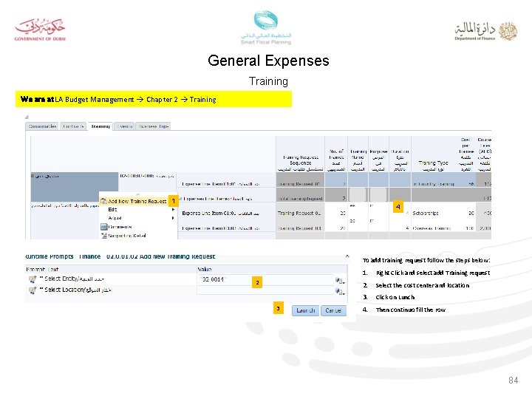532x399 pixels.
Task: Switch to the Events tab
Action: pyautogui.click(x=124, y=126)
